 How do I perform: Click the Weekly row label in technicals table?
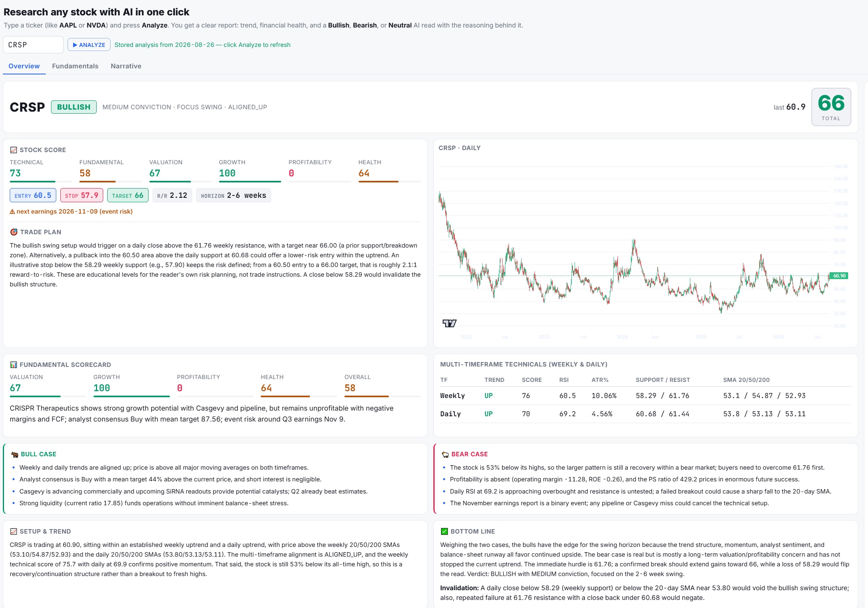(x=452, y=396)
